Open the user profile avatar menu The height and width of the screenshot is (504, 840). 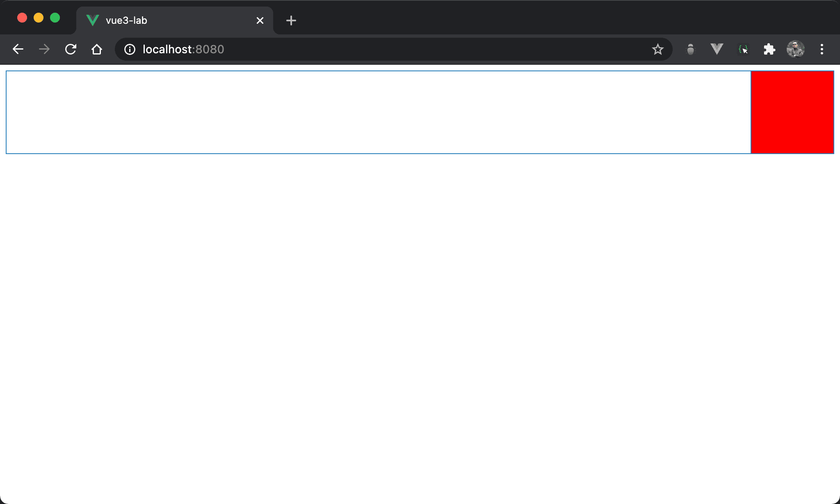795,50
